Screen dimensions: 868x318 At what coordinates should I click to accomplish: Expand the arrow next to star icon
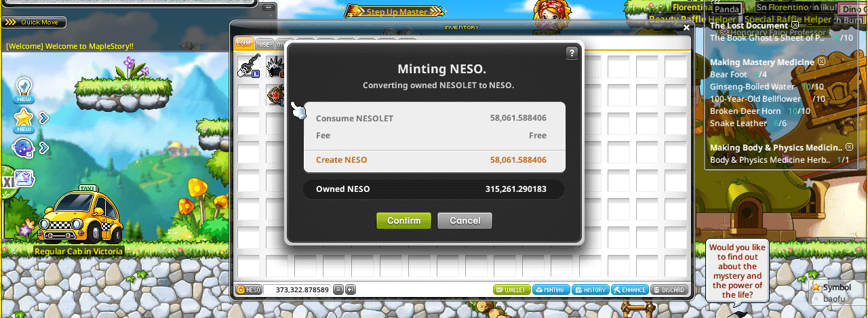(44, 118)
